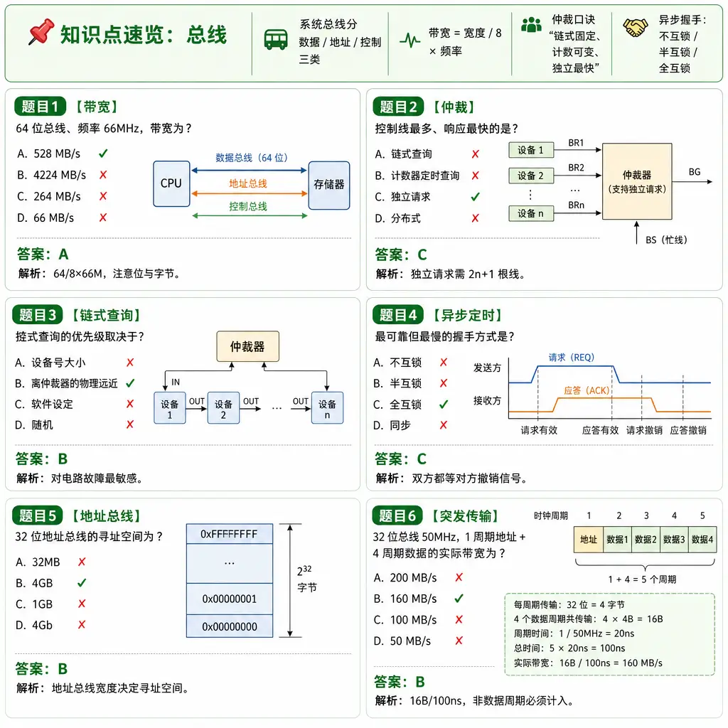Select the 题目3 green badge
Screen dimensions: 728x728
(x=38, y=315)
